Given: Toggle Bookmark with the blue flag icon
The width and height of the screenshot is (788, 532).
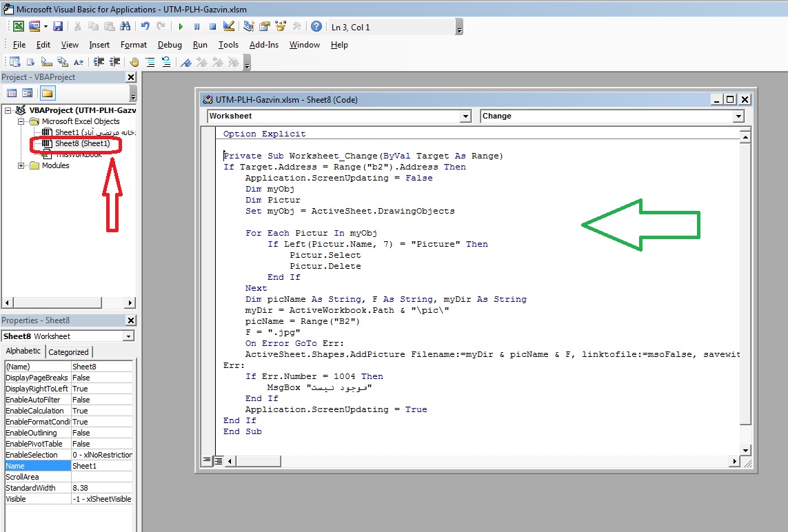Looking at the screenshot, I should 186,62.
